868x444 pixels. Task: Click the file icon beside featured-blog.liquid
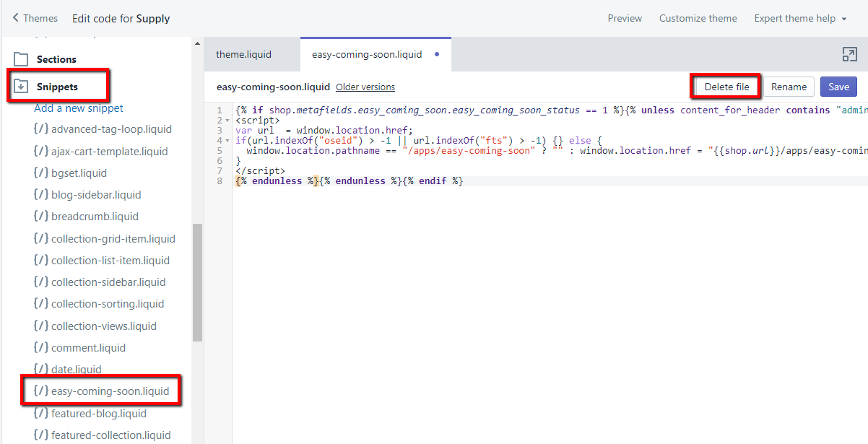(x=40, y=414)
